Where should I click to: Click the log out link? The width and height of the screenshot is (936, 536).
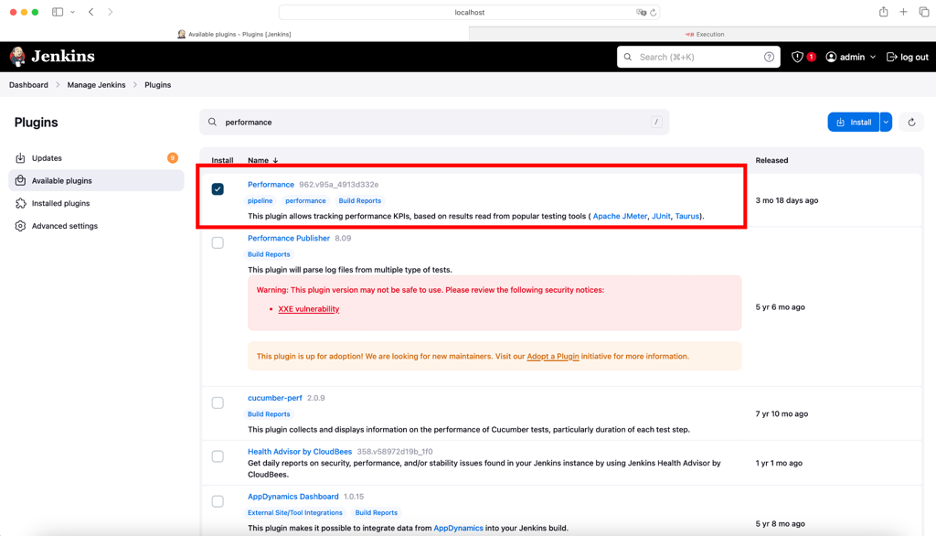click(x=907, y=57)
